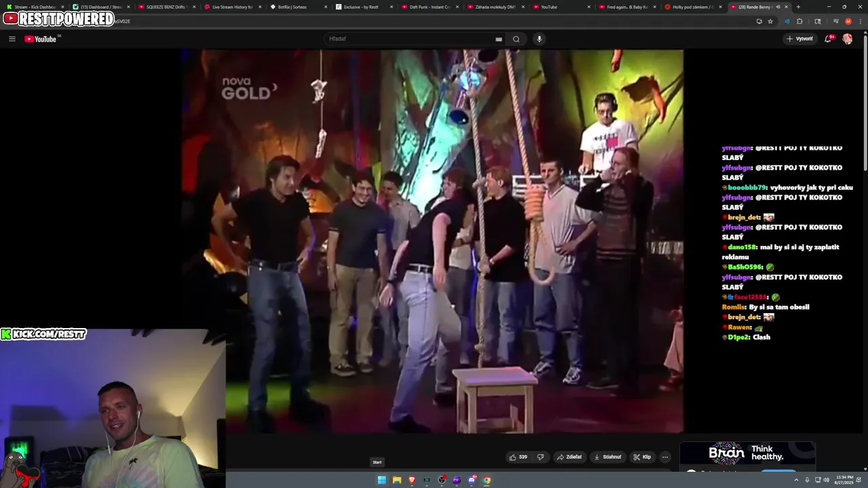This screenshot has width=868, height=488.
Task: Click the Vytvoriť create button
Action: (800, 39)
